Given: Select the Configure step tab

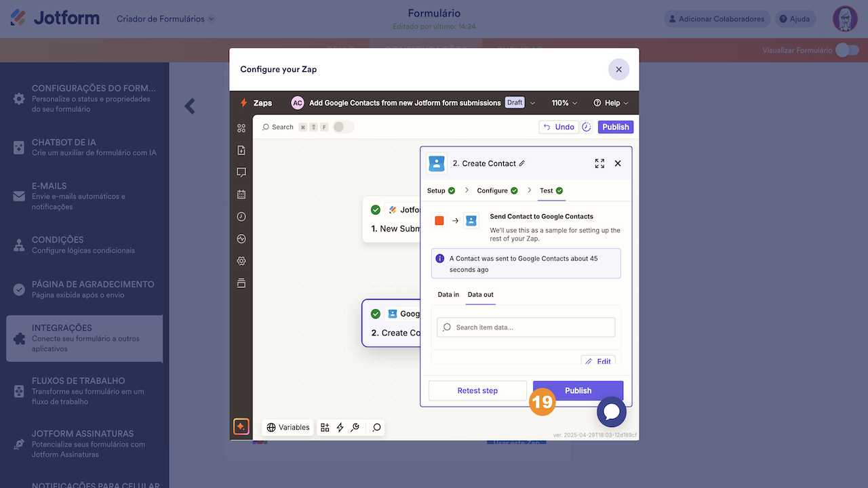Looking at the screenshot, I should pos(497,190).
